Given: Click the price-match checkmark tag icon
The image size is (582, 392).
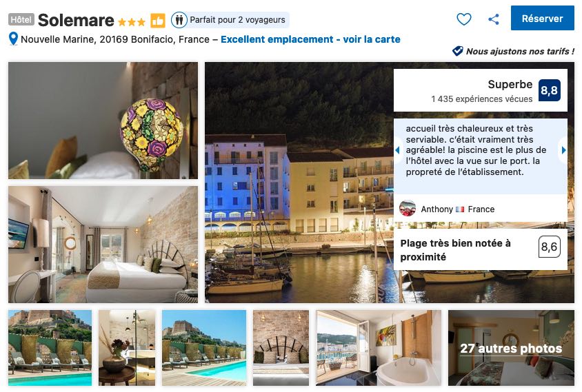Looking at the screenshot, I should 457,51.
